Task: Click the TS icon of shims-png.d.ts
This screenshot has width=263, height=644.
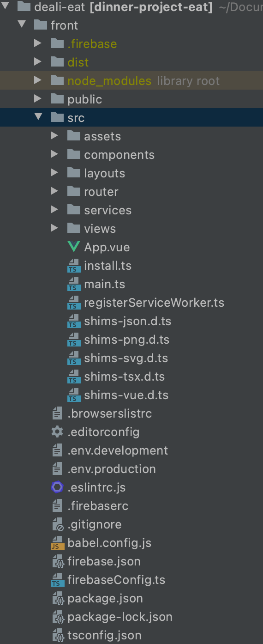Action: pyautogui.click(x=73, y=340)
